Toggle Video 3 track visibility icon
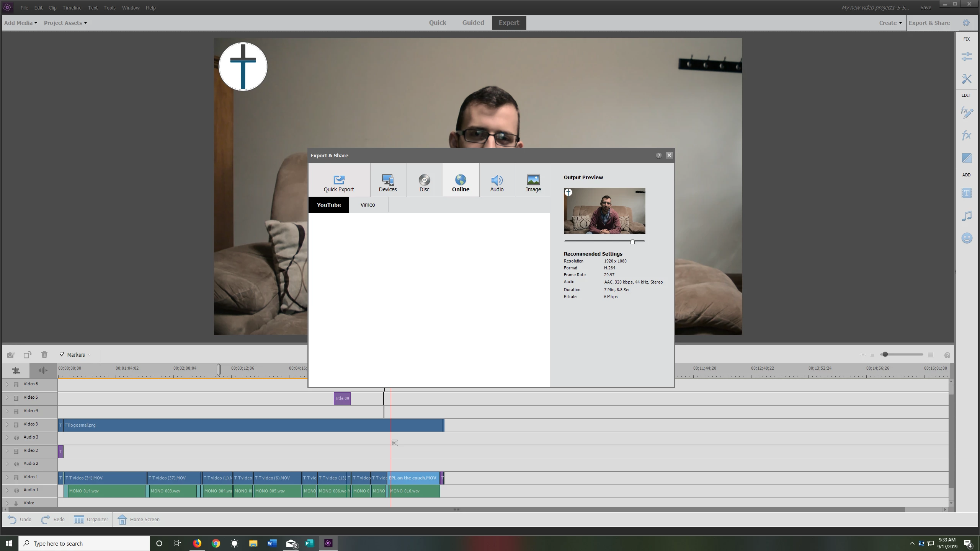 pyautogui.click(x=16, y=424)
